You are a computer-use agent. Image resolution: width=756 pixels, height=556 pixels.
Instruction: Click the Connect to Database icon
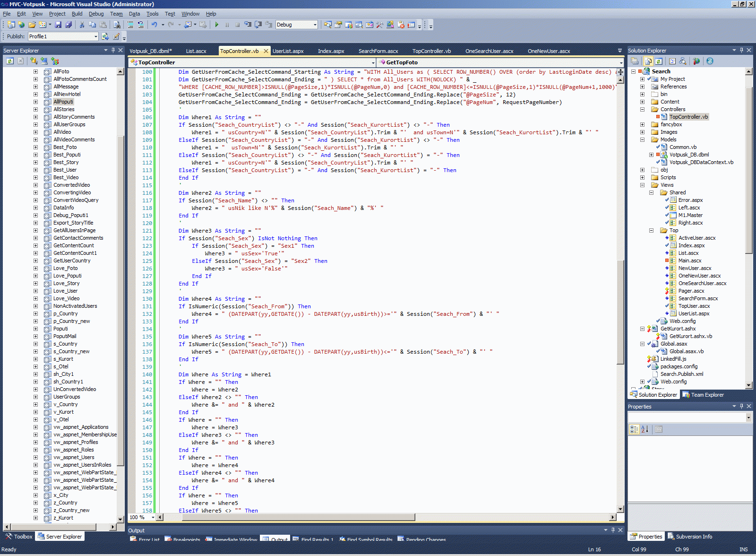point(34,61)
